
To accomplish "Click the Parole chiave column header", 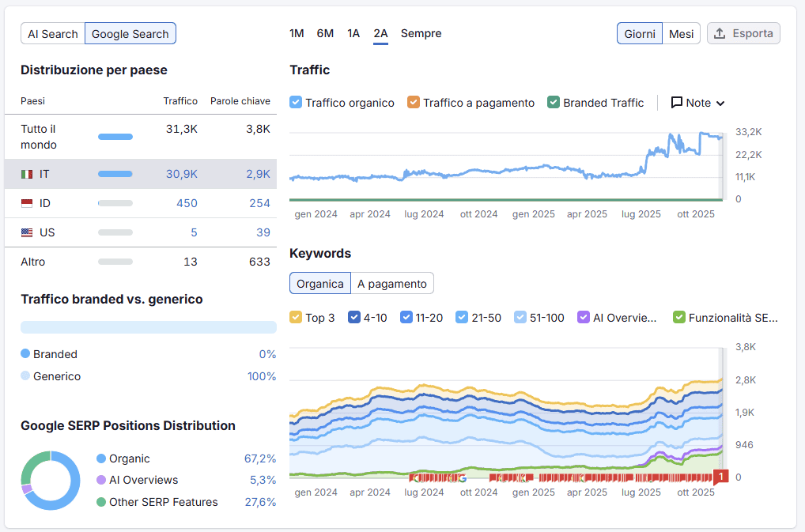I will (240, 101).
